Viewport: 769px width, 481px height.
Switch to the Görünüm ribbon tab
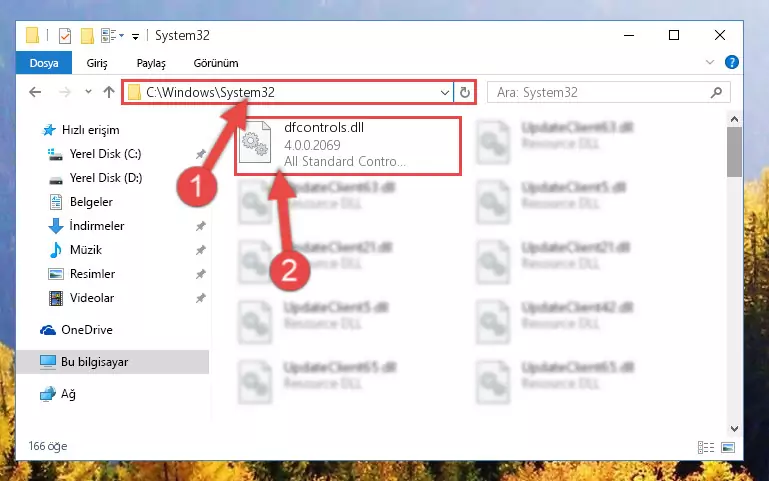(x=216, y=63)
